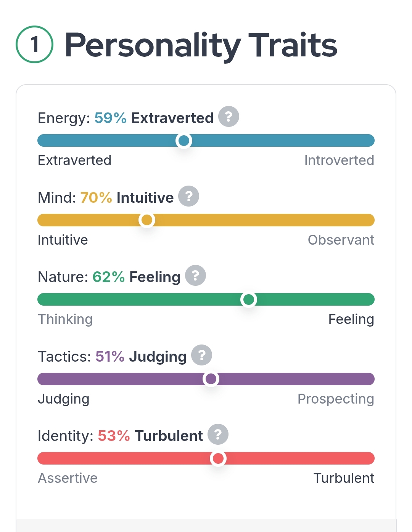
Task: Select the Prospecting label
Action: coord(336,399)
